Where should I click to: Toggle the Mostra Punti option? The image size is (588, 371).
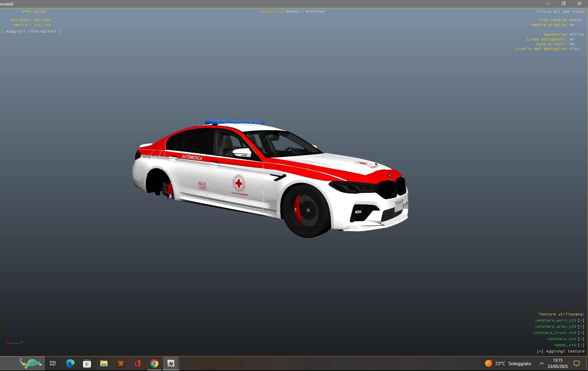coord(572,44)
